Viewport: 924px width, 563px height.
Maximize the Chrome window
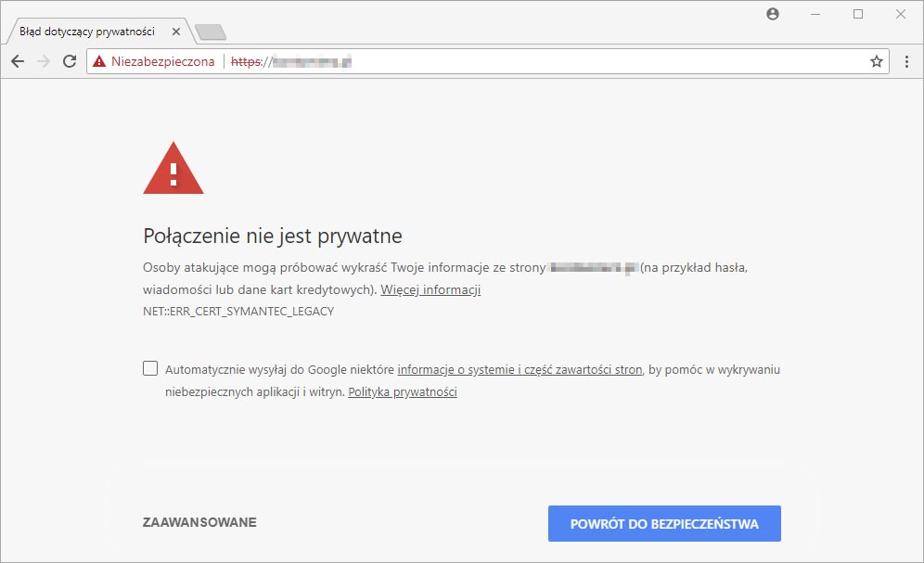click(858, 14)
